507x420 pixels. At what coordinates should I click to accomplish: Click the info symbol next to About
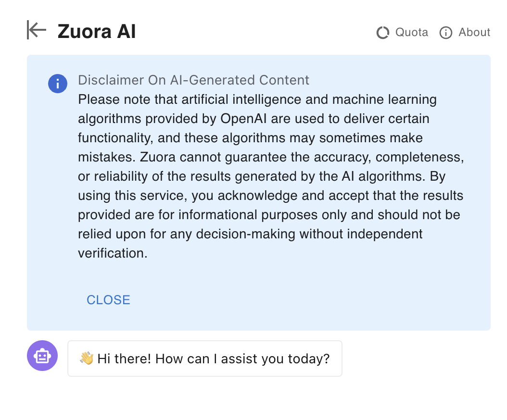[445, 33]
